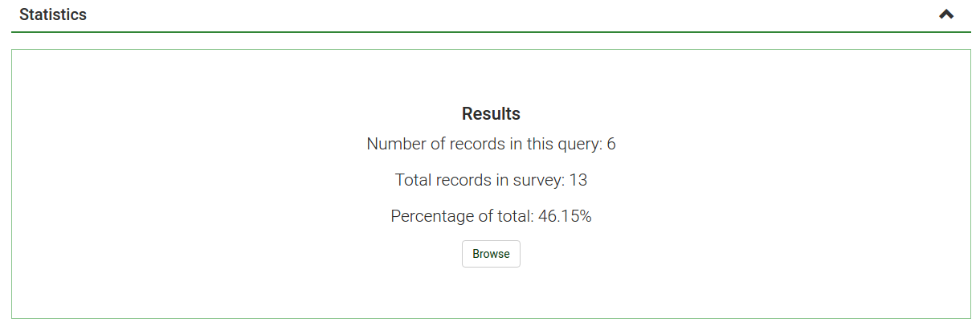This screenshot has height=331, width=980.
Task: Click the 'Total records in survey' text
Action: click(480, 180)
